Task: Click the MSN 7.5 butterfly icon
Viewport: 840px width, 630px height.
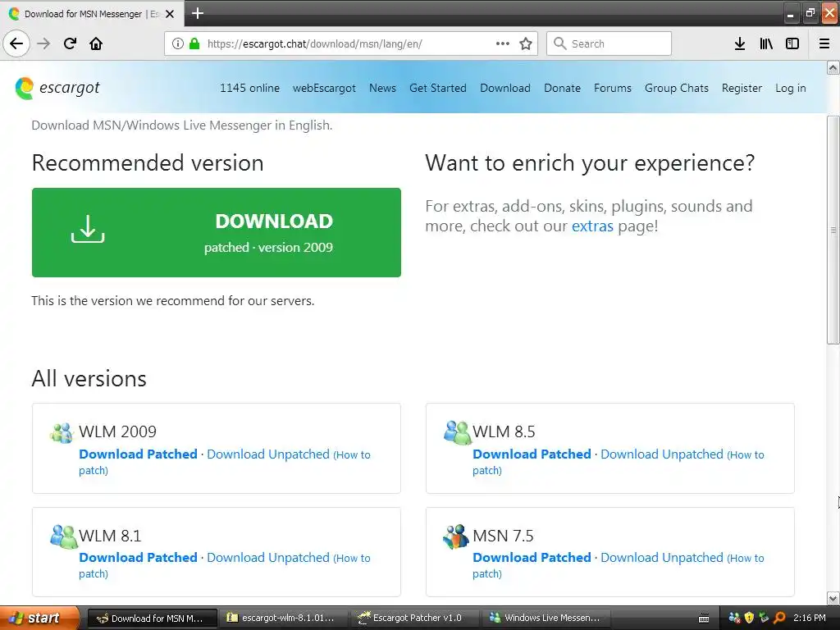Action: tap(456, 536)
